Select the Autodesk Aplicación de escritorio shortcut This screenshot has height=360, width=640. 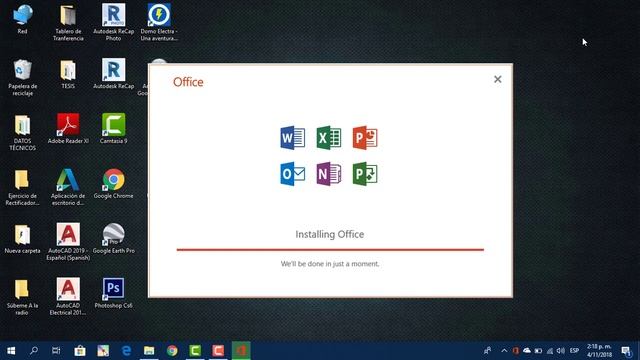68,188
